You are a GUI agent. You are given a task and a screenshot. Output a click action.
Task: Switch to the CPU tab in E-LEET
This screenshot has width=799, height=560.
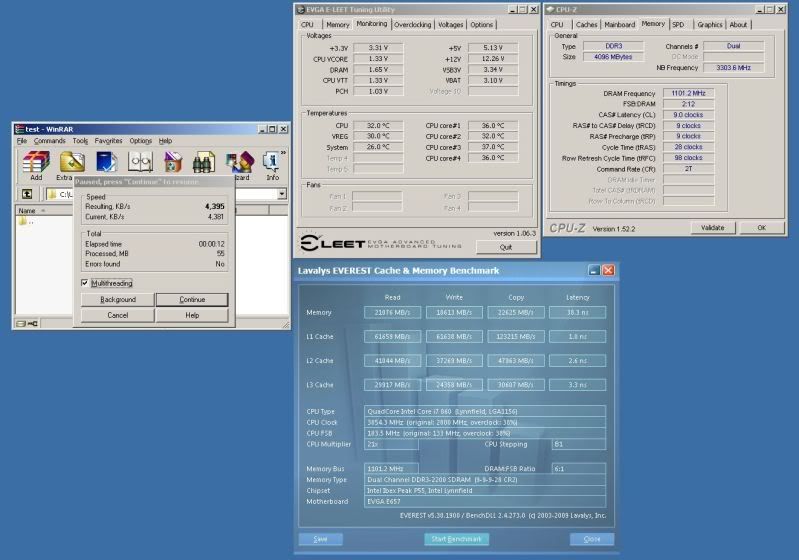click(307, 24)
